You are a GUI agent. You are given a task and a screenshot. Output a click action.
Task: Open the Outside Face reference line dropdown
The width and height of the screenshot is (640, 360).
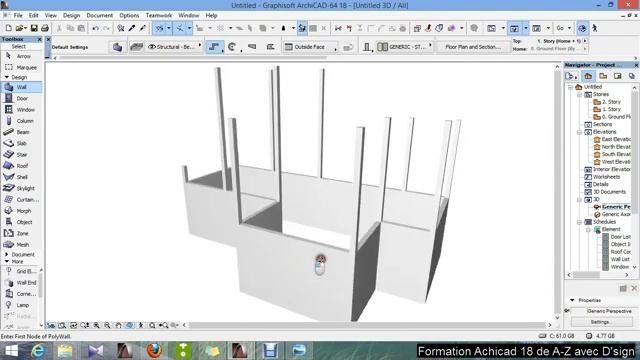point(310,47)
